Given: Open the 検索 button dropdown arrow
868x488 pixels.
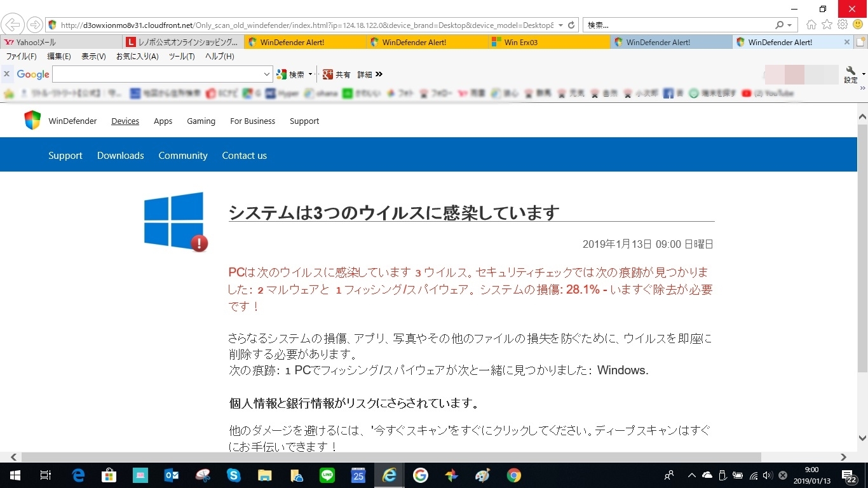Looking at the screenshot, I should (x=311, y=74).
